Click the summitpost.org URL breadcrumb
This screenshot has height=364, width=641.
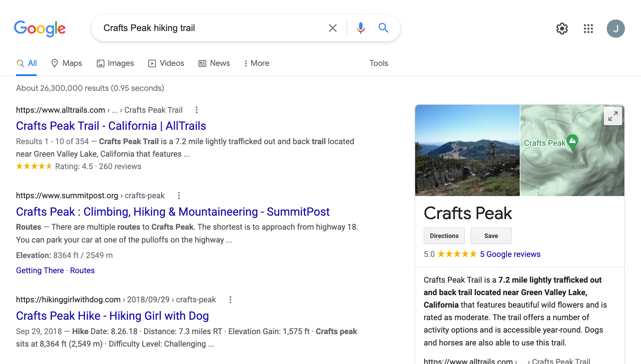click(x=90, y=196)
